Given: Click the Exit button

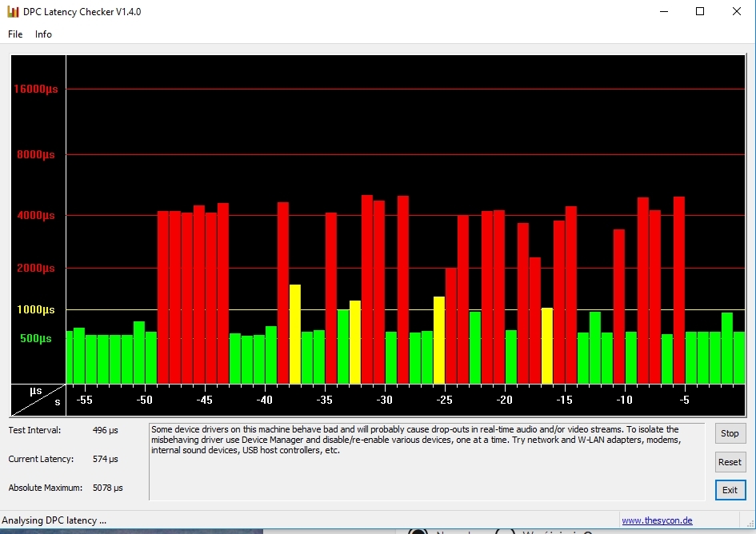Looking at the screenshot, I should (730, 490).
